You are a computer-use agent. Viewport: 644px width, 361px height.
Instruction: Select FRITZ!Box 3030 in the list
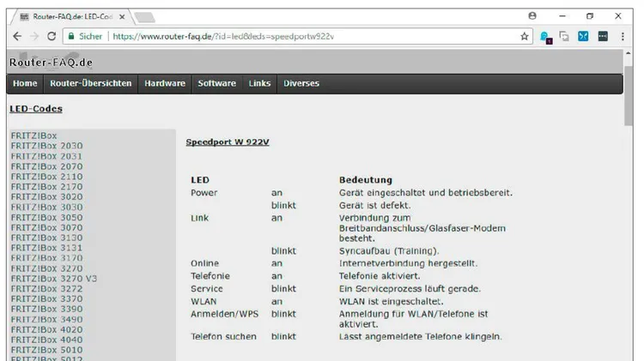click(47, 208)
